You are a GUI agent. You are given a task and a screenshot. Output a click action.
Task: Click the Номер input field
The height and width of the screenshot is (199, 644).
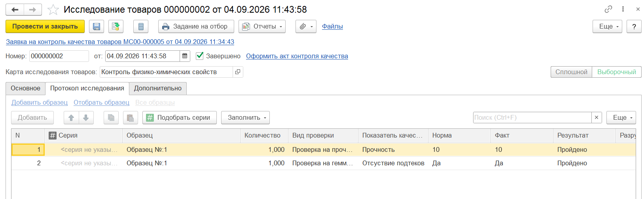pyautogui.click(x=59, y=56)
